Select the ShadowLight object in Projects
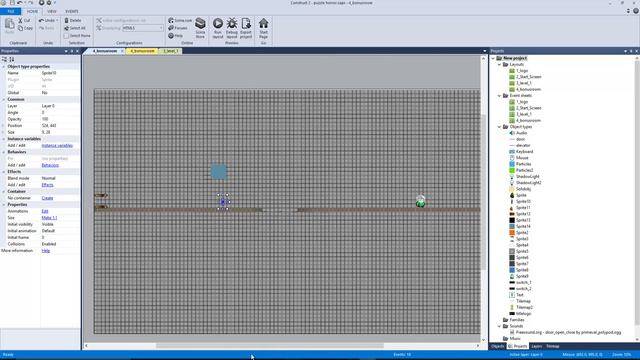The width and height of the screenshot is (640, 360). [x=527, y=176]
